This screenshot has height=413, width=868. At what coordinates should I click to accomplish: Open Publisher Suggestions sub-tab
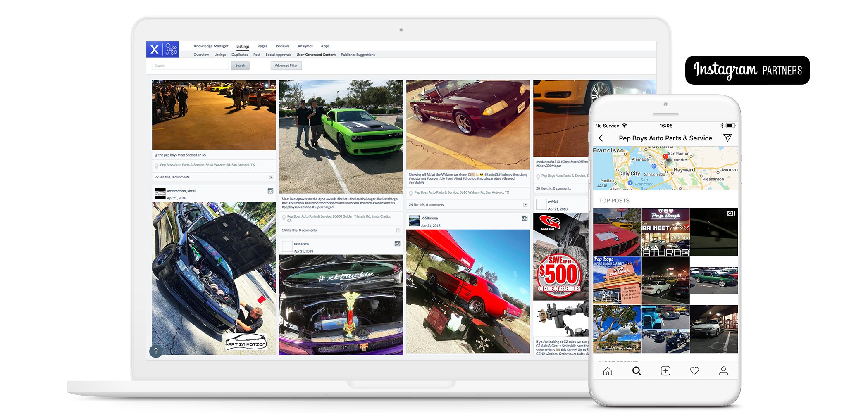pos(358,55)
